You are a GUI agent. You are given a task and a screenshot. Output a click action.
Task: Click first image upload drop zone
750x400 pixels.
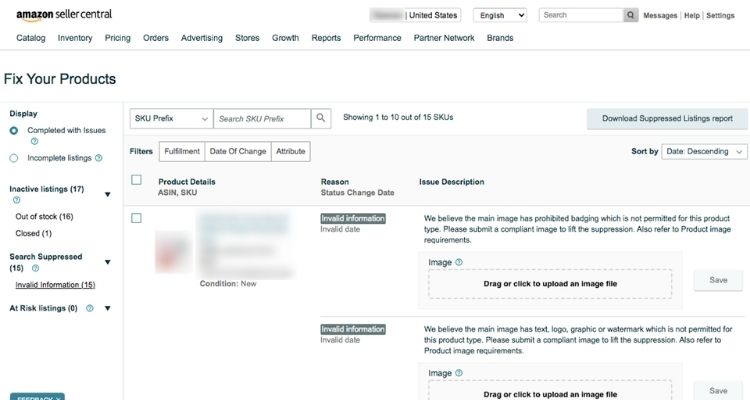550,284
